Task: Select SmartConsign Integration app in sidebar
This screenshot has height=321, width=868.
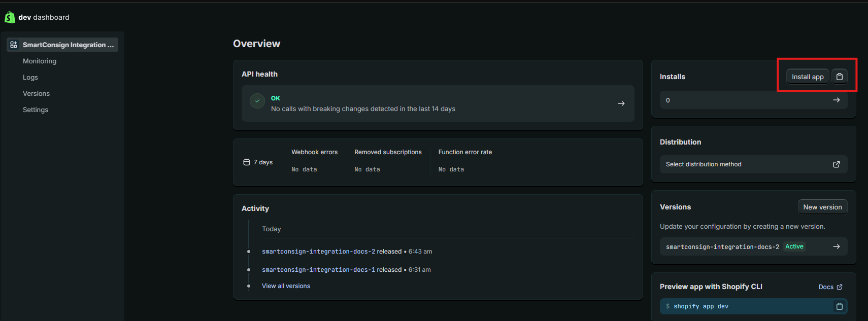Action: coord(62,45)
